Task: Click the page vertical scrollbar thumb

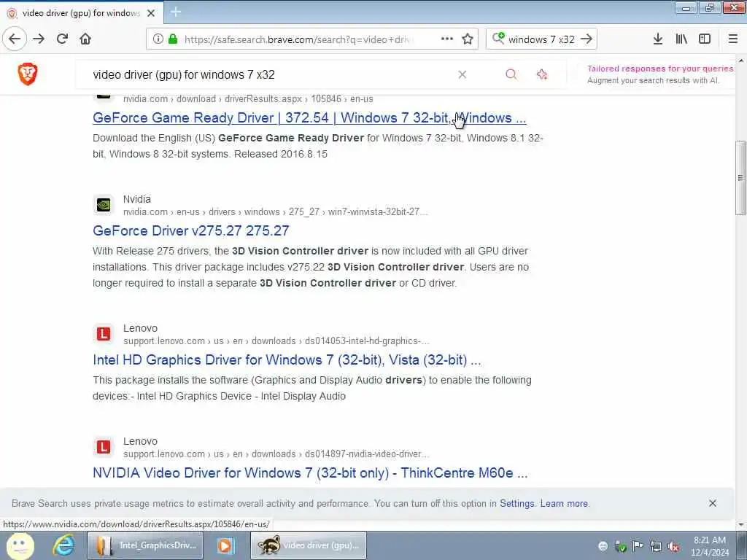Action: coord(741,178)
